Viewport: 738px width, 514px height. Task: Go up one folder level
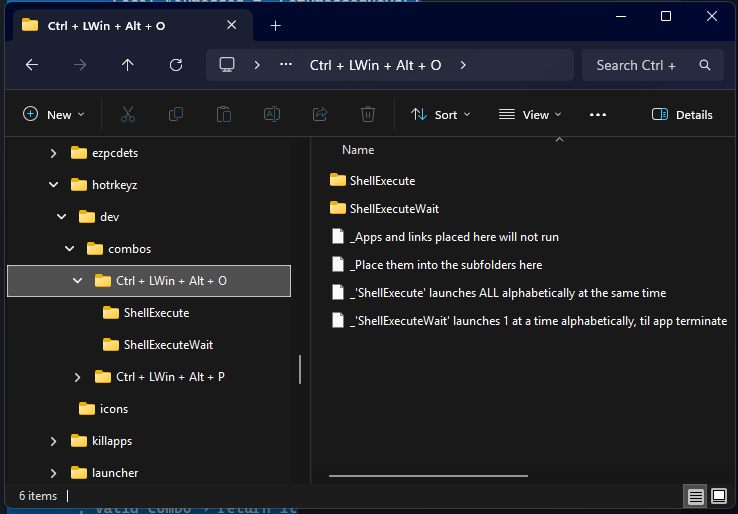pos(128,65)
